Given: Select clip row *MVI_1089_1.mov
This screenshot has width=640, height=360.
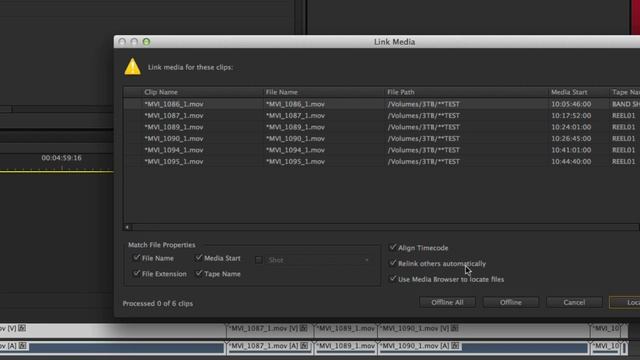Looking at the screenshot, I should tap(382, 127).
